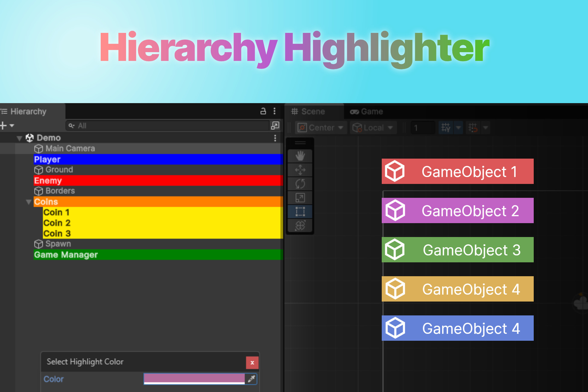Collapse the Coins group in the hierarchy
Image resolution: width=588 pixels, height=392 pixels.
(29, 202)
